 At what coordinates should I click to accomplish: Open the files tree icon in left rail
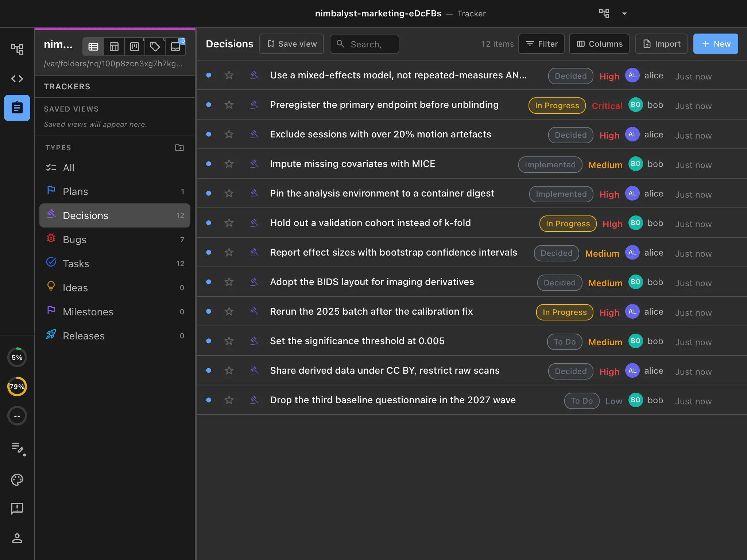[x=17, y=49]
